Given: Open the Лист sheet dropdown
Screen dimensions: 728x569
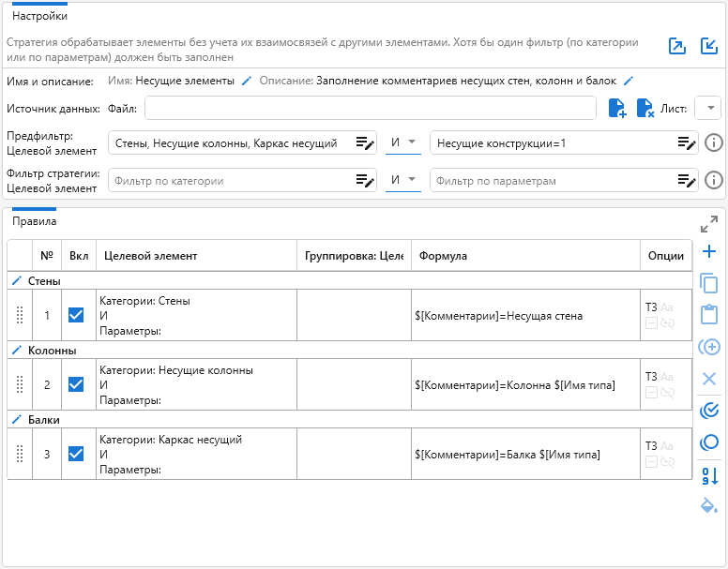Looking at the screenshot, I should pos(707,108).
